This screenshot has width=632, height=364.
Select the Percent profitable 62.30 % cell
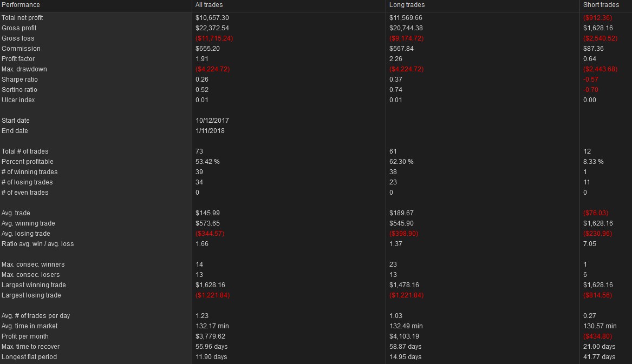401,162
